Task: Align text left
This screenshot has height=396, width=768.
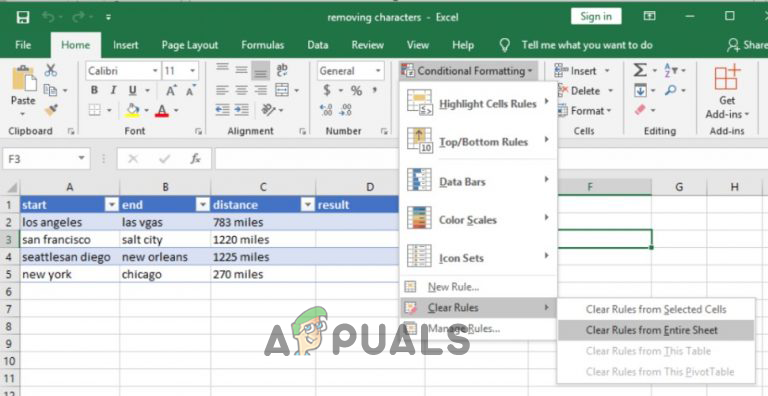Action: pos(222,91)
